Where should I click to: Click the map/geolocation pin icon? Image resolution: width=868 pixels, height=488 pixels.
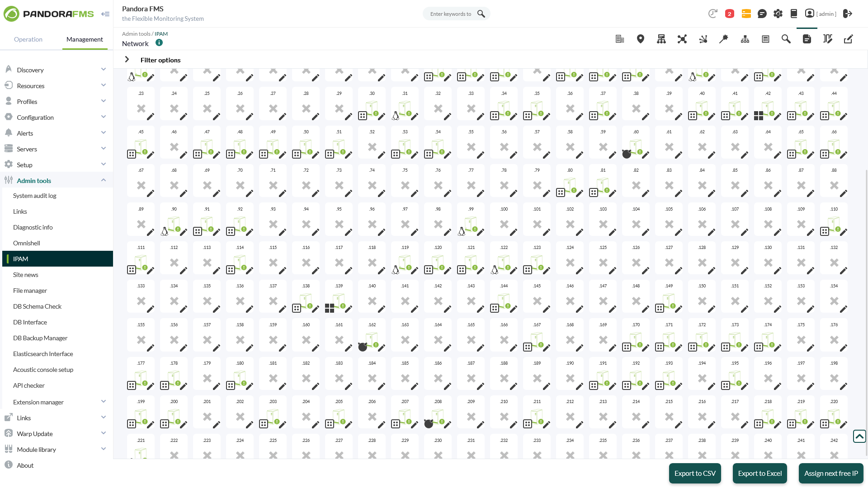[x=640, y=39]
